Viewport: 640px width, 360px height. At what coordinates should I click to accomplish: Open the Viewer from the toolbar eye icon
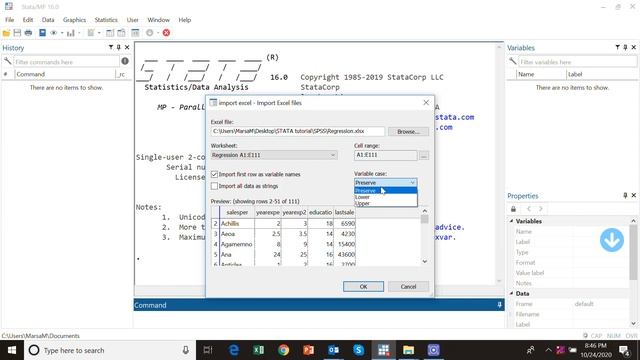pyautogui.click(x=53, y=33)
